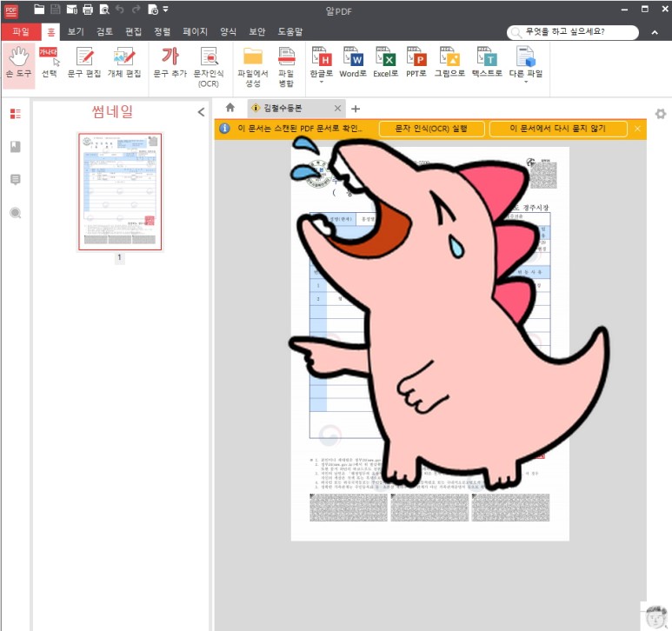Image resolution: width=672 pixels, height=631 pixels.
Task: Open the 파일 menu
Action: [x=21, y=31]
